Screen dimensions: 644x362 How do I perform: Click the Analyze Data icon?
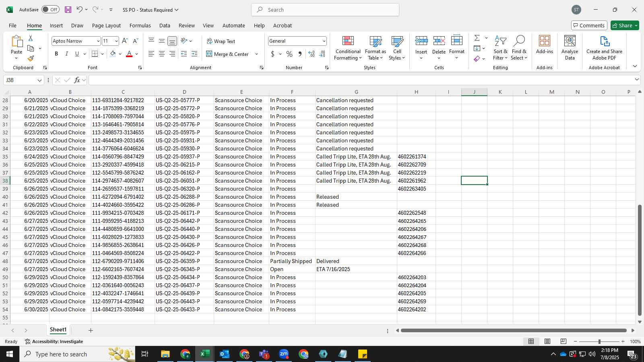570,48
